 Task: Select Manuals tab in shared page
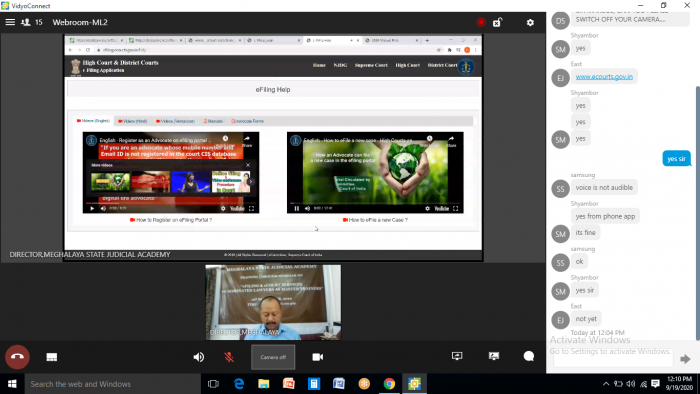point(213,121)
